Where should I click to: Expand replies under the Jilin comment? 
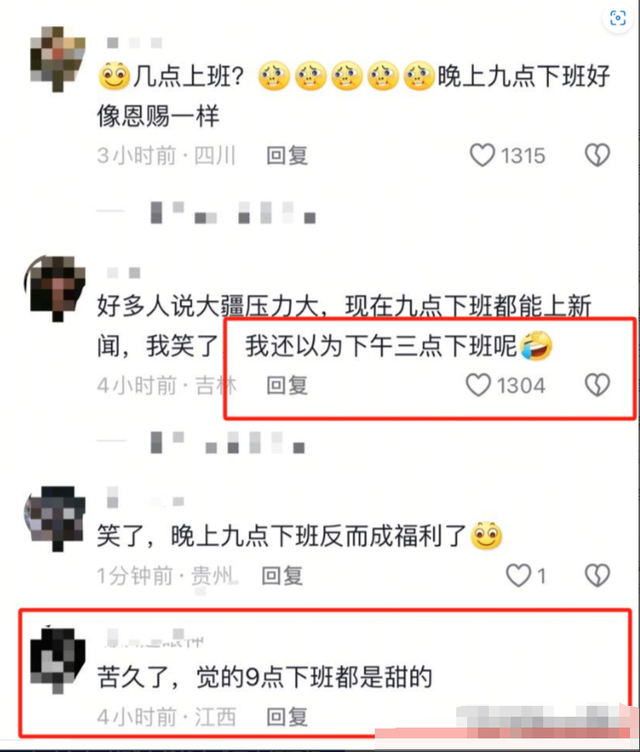click(201, 442)
